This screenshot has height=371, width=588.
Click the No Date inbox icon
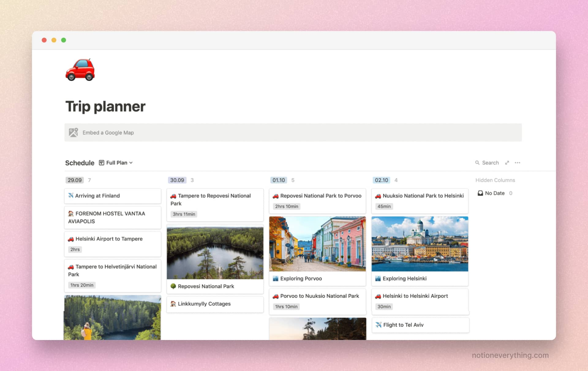pos(480,193)
